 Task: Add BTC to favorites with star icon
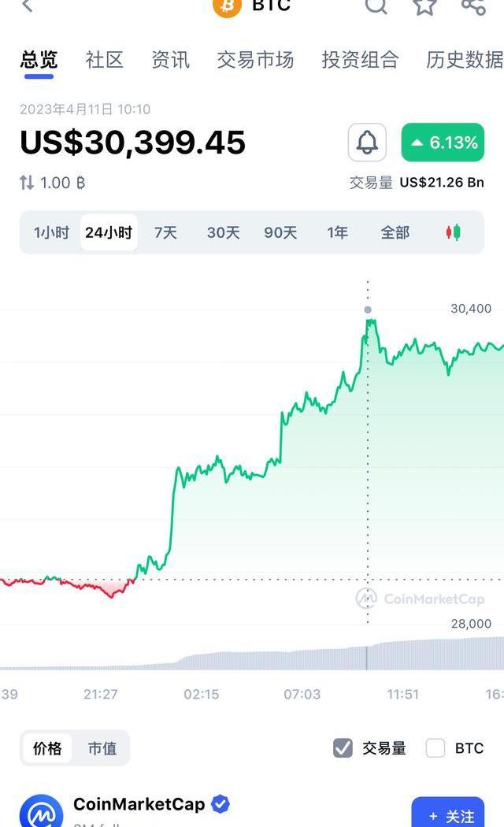point(425,6)
